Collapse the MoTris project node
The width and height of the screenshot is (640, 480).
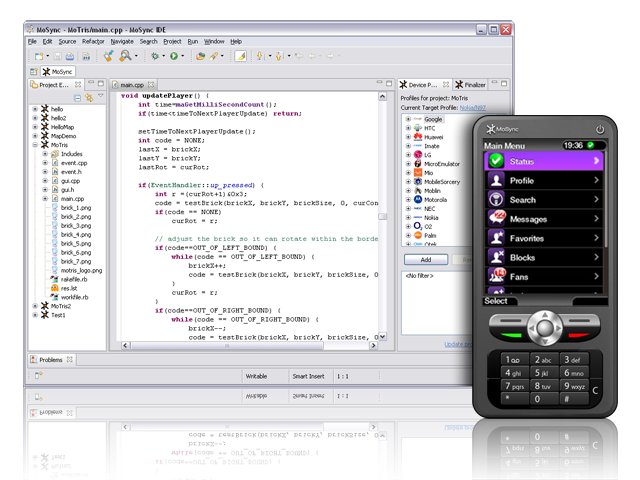[x=35, y=145]
